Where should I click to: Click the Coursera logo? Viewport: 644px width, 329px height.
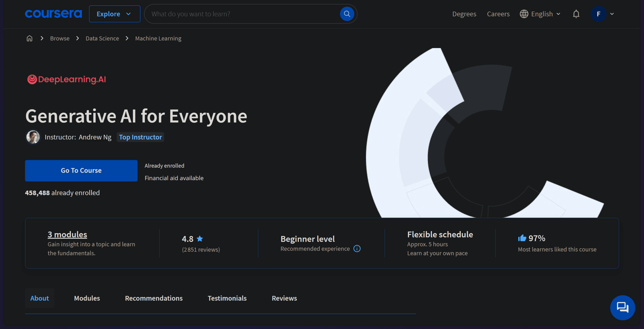coord(53,14)
